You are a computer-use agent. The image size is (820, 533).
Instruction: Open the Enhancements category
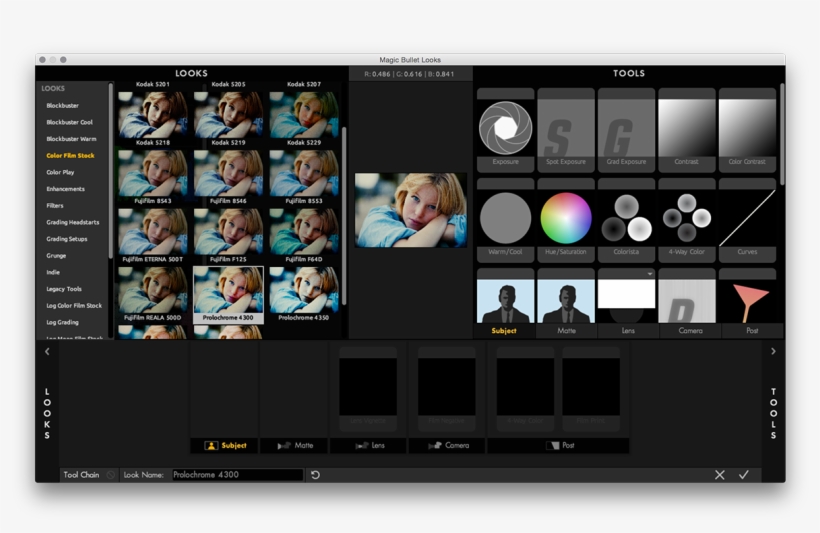coord(65,189)
